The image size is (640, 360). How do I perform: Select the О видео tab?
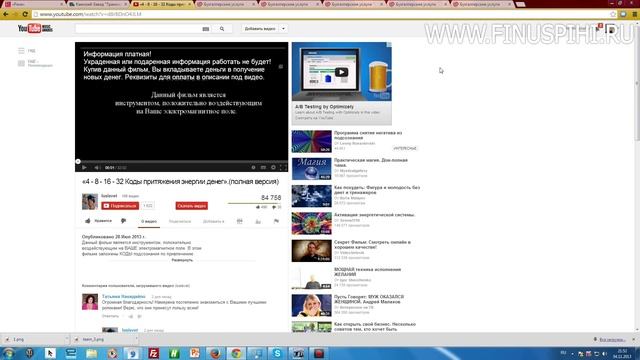pyautogui.click(x=149, y=221)
